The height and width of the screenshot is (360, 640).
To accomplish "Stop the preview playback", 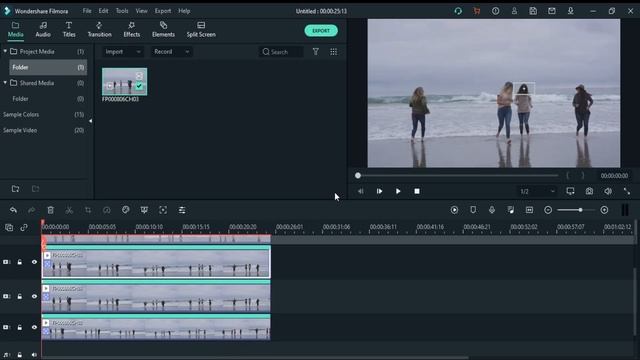I will [417, 191].
